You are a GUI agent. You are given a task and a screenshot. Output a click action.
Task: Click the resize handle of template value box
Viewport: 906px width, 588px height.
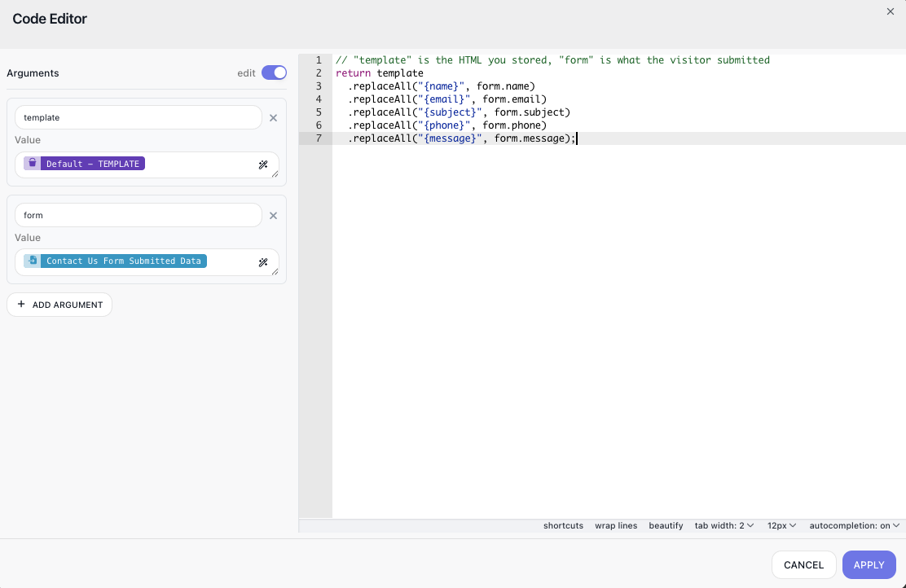[x=275, y=173]
